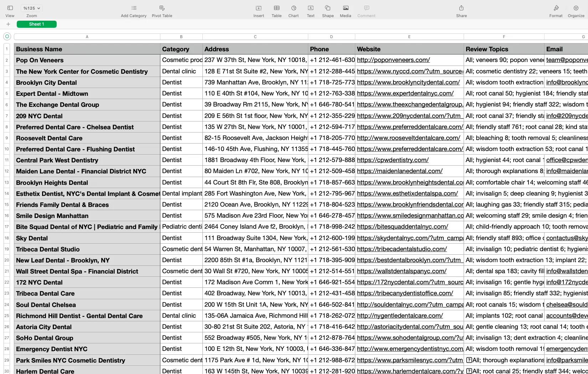Select the Business Name header cell
Viewport: 588px width, 374px height.
click(87, 49)
